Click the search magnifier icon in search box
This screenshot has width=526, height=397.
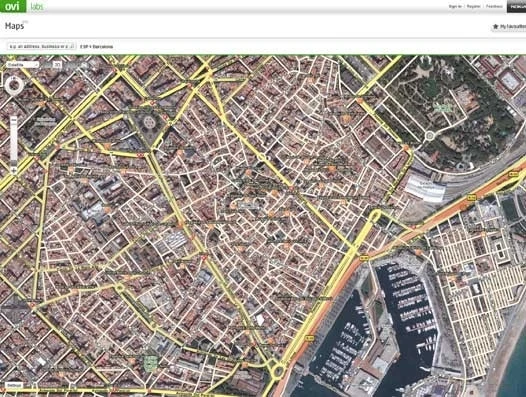tap(72, 46)
